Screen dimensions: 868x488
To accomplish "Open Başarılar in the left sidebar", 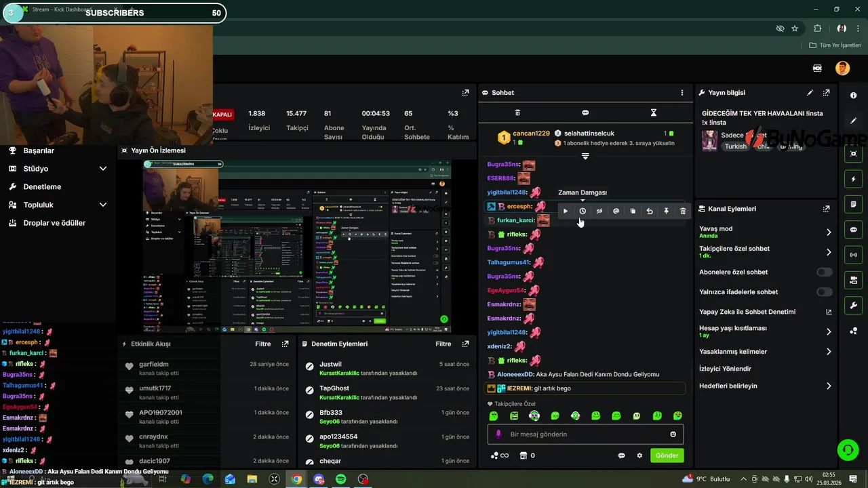I will (x=39, y=150).
